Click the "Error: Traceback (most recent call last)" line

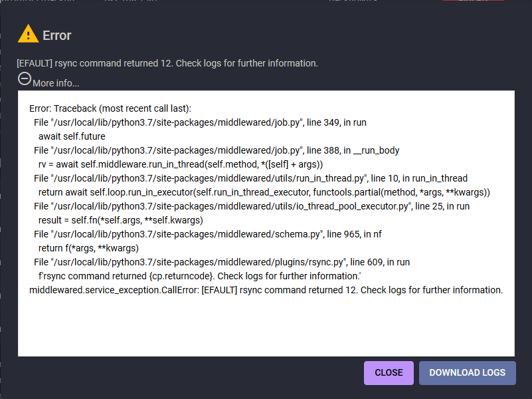110,108
